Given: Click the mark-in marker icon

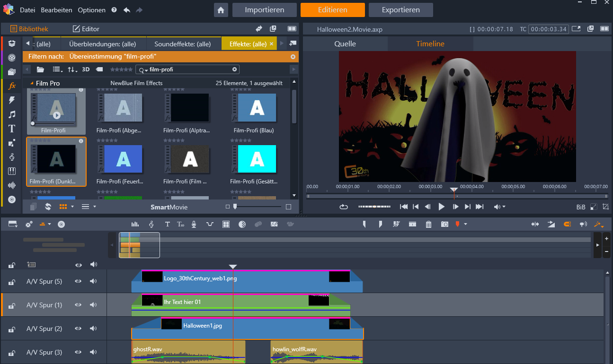Looking at the screenshot, I should 364,224.
